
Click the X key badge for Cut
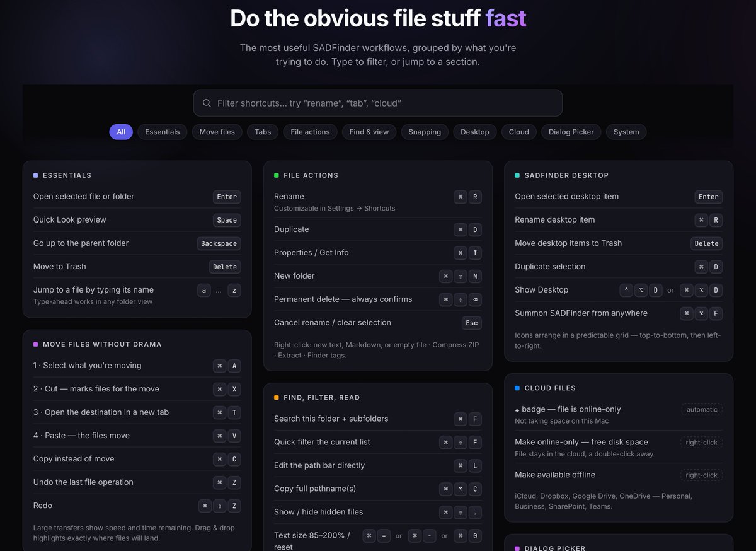coord(234,389)
